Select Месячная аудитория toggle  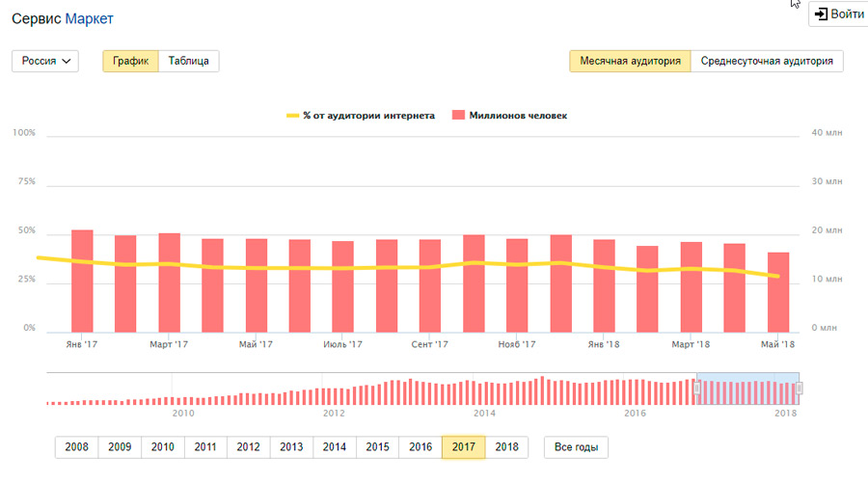point(630,61)
